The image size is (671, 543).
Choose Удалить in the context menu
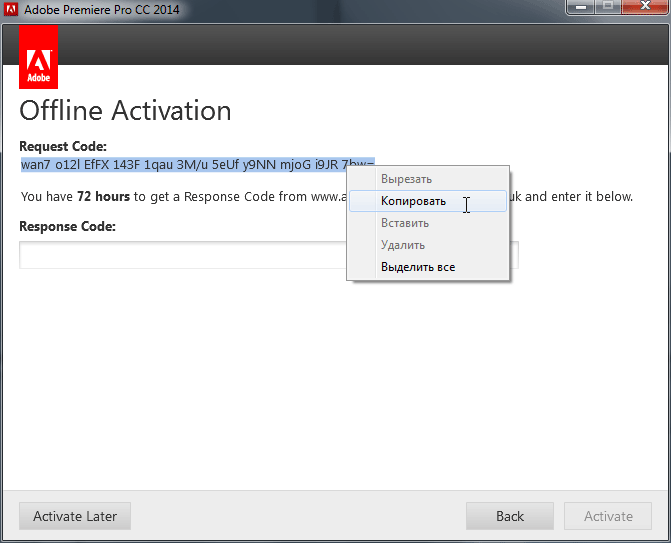click(x=428, y=245)
